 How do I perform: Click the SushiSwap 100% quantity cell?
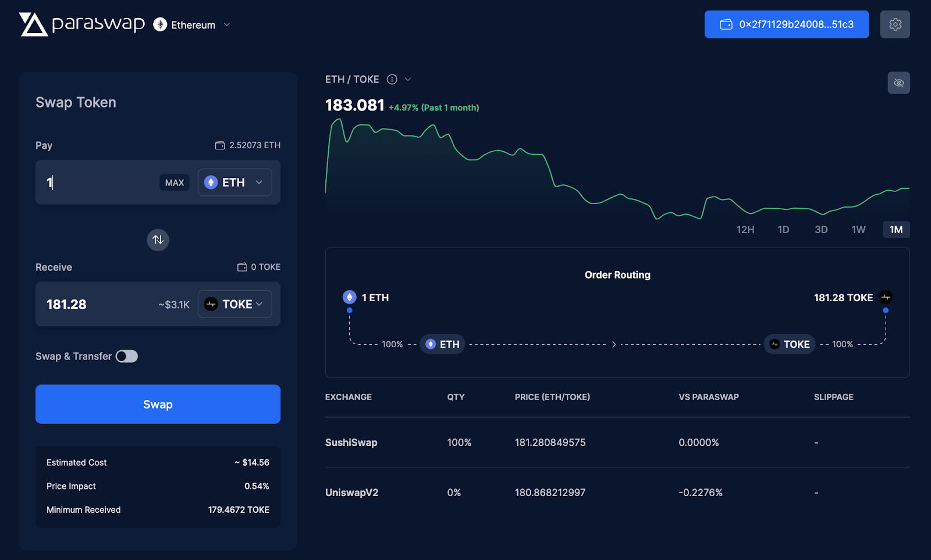coord(459,443)
